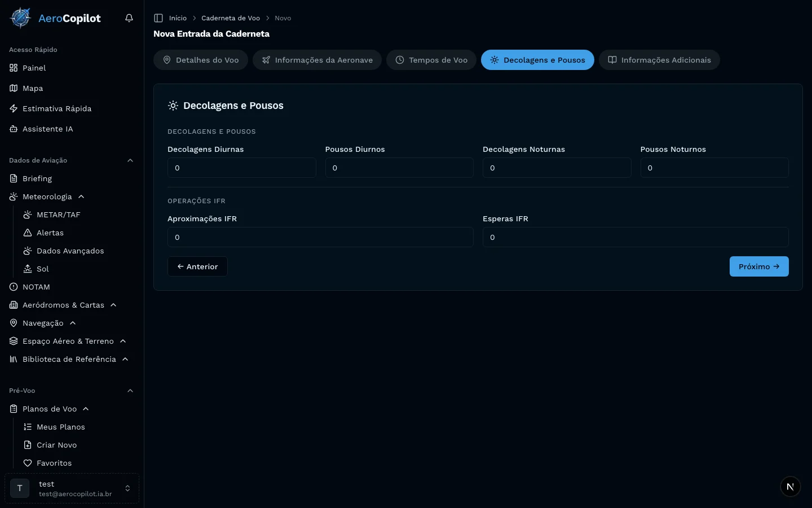Image resolution: width=812 pixels, height=508 pixels.
Task: Open the Next.js dev tools badge
Action: click(x=790, y=487)
